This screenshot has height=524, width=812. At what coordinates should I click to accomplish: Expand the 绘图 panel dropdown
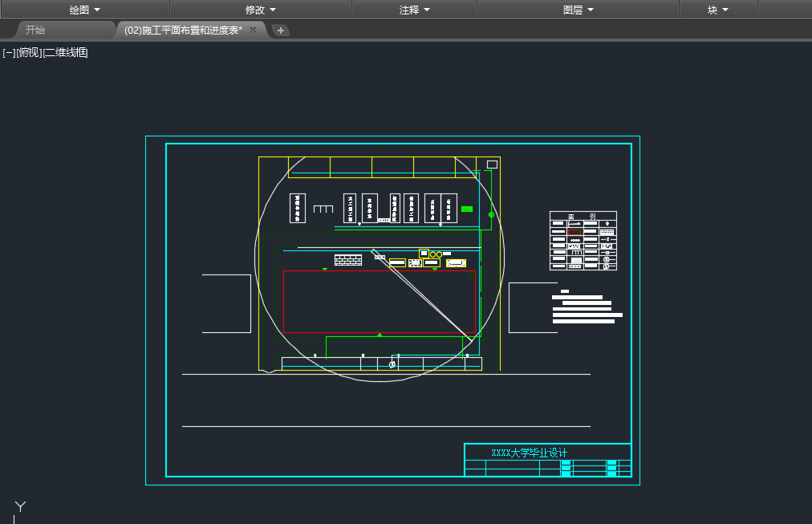coord(84,10)
